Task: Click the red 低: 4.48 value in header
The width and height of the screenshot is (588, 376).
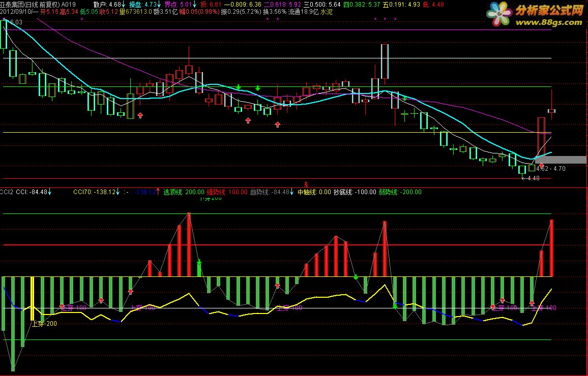Action: (x=433, y=5)
